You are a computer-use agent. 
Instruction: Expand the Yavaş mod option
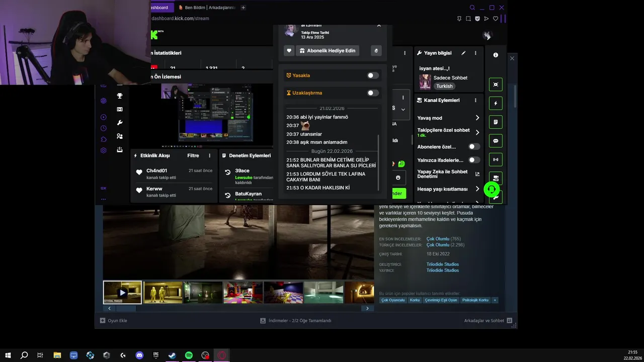pos(477,118)
